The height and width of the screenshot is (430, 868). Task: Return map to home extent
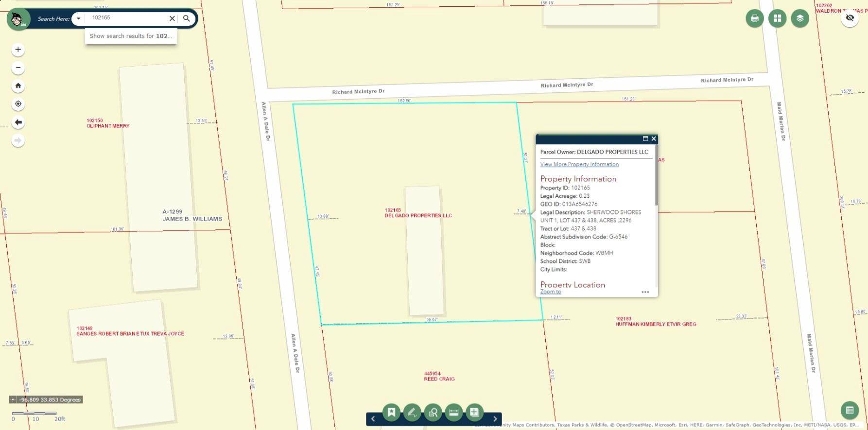pos(18,86)
